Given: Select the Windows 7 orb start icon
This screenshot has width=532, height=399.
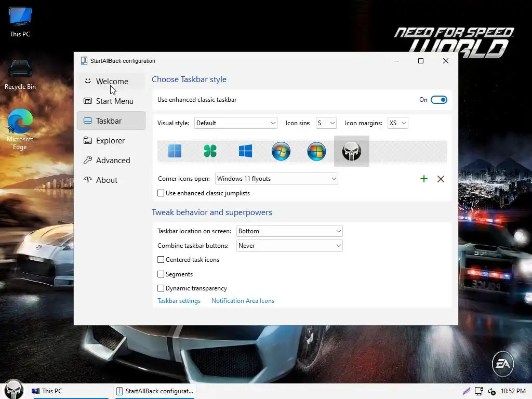Looking at the screenshot, I should click(281, 151).
